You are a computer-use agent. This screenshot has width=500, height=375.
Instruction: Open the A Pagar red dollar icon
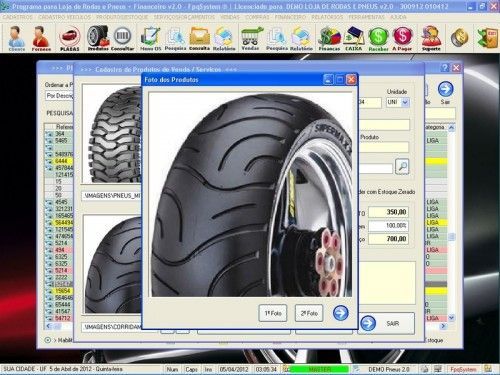pos(402,38)
